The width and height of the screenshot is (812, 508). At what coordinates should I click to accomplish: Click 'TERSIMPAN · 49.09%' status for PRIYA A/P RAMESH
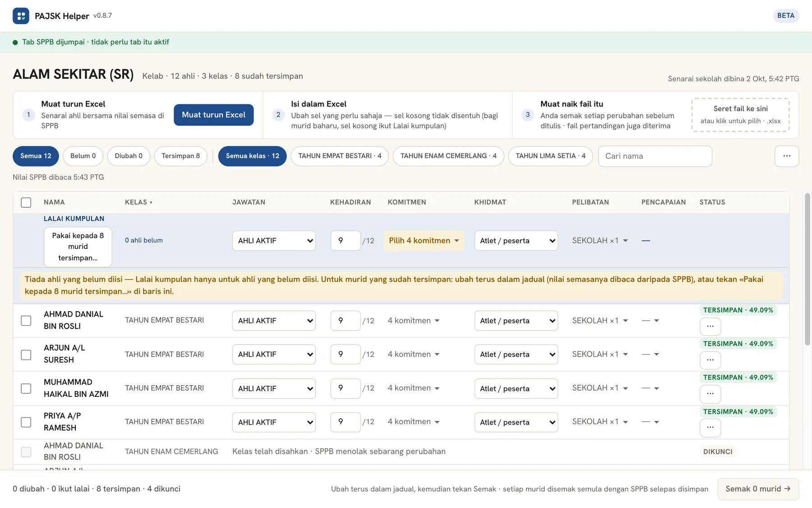[738, 412]
